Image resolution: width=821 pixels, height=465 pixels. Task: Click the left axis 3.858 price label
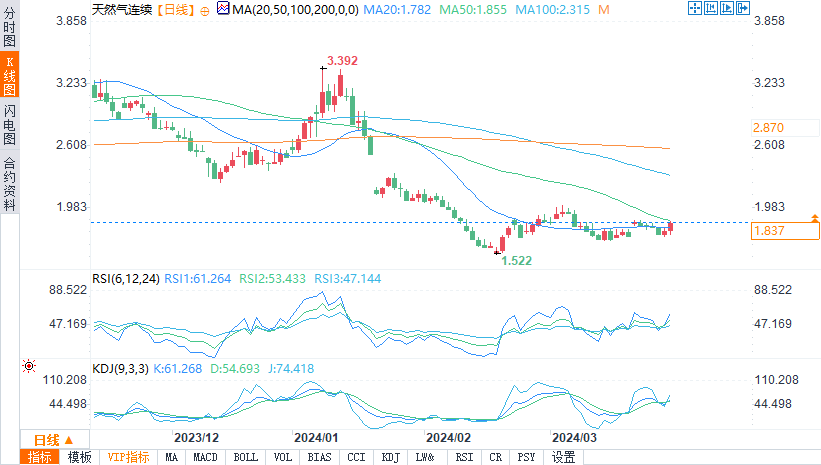72,21
